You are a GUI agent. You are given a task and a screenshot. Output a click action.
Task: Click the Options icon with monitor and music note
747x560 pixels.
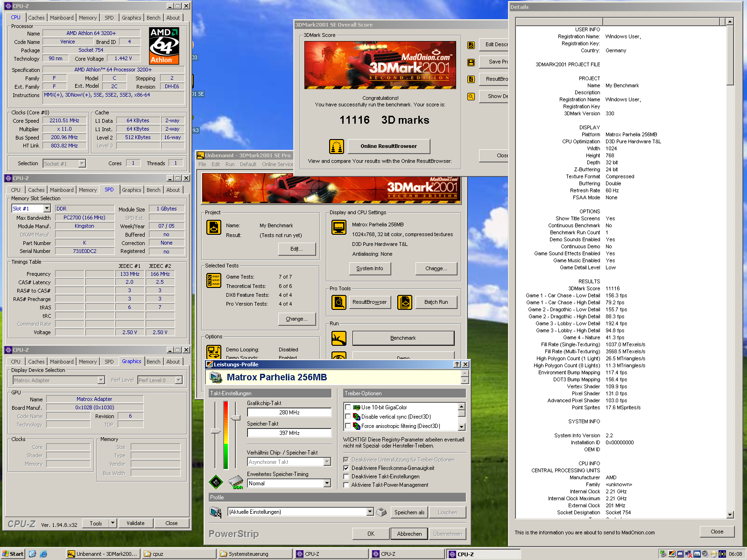pos(214,352)
